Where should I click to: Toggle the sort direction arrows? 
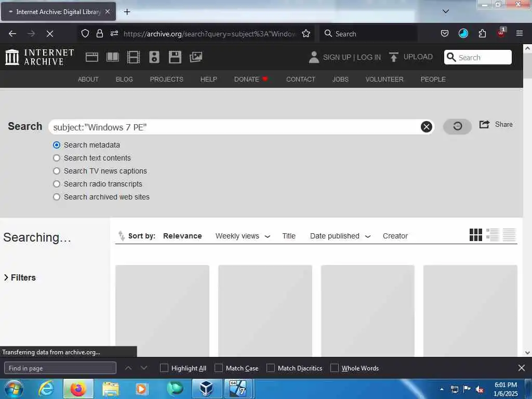(121, 235)
